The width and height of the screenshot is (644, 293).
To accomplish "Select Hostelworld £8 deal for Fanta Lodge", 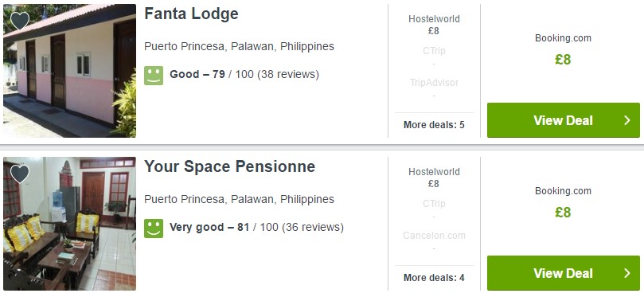I will click(x=434, y=25).
